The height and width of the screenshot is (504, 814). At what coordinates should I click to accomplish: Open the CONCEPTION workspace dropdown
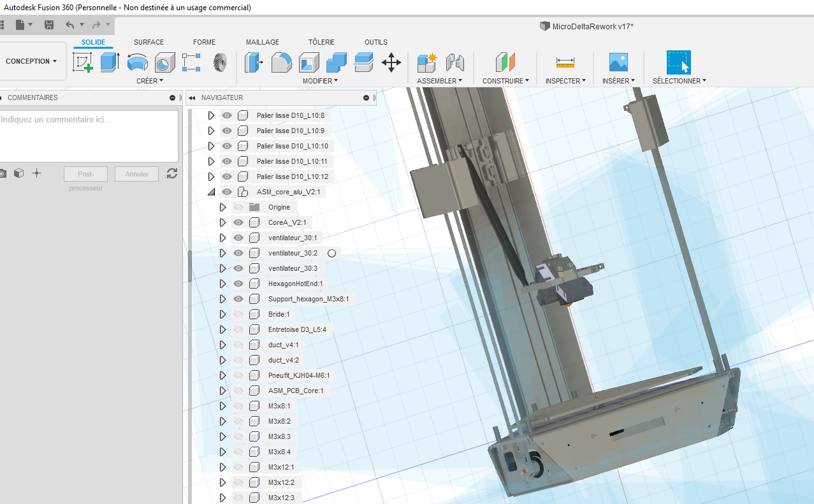click(x=31, y=61)
